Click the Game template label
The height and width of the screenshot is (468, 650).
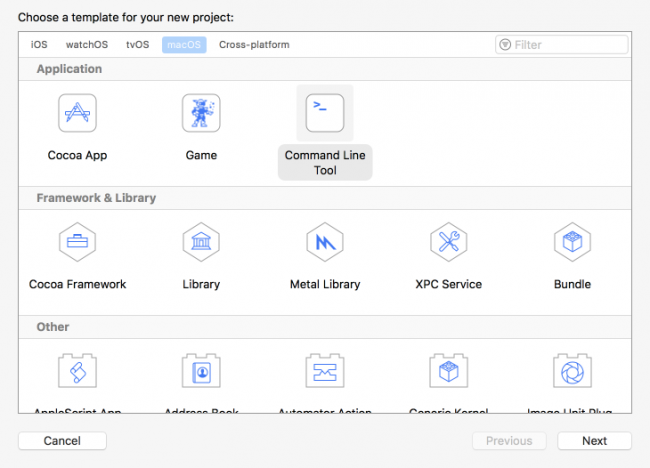(x=201, y=155)
